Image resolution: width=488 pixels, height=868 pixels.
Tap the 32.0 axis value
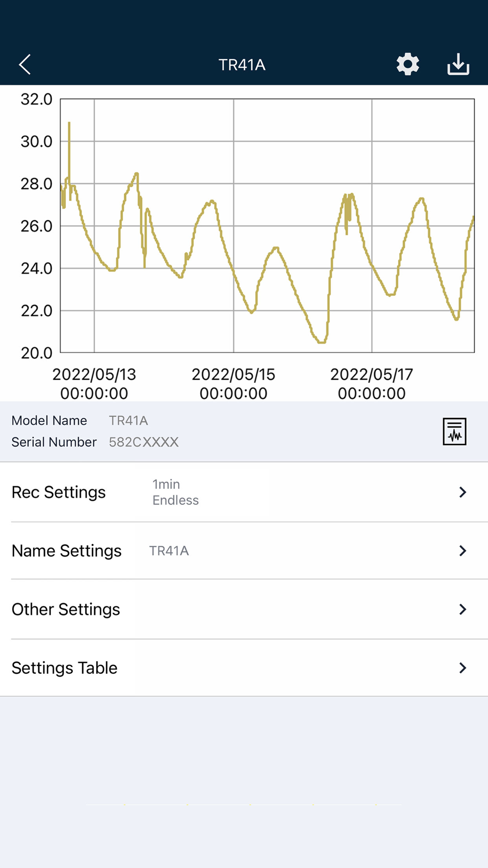point(36,99)
